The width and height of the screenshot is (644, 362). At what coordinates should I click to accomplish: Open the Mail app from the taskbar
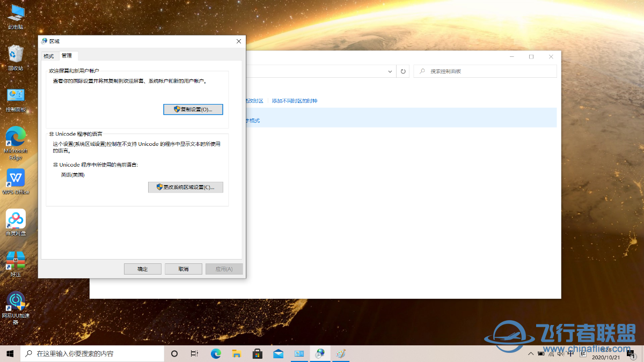(x=279, y=353)
